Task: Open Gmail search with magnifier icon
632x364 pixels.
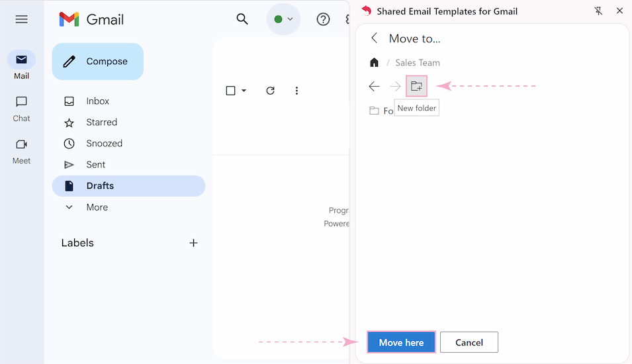Action: pyautogui.click(x=242, y=19)
